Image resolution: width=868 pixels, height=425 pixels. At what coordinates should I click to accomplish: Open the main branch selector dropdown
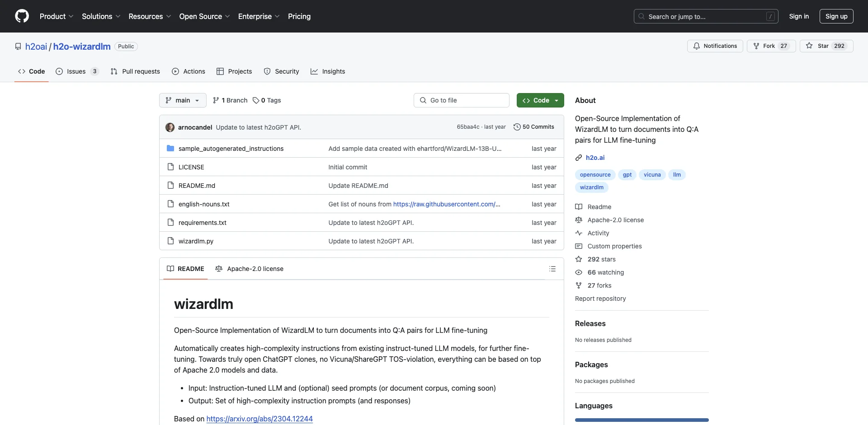click(x=183, y=100)
